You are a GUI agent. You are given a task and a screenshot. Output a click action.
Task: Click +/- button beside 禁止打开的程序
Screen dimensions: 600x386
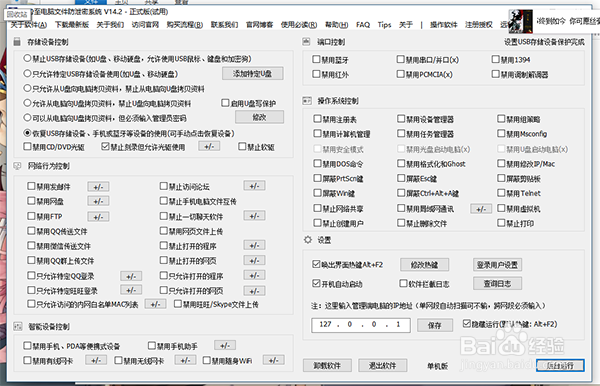254,246
